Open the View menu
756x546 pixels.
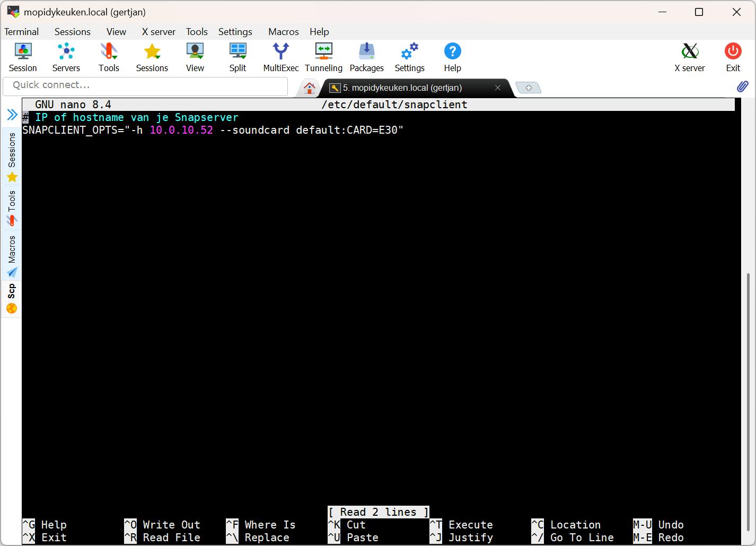click(x=116, y=32)
